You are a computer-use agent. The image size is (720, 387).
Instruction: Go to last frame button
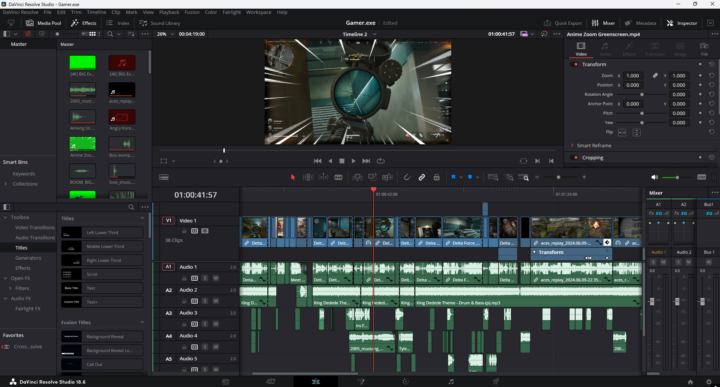[366, 161]
